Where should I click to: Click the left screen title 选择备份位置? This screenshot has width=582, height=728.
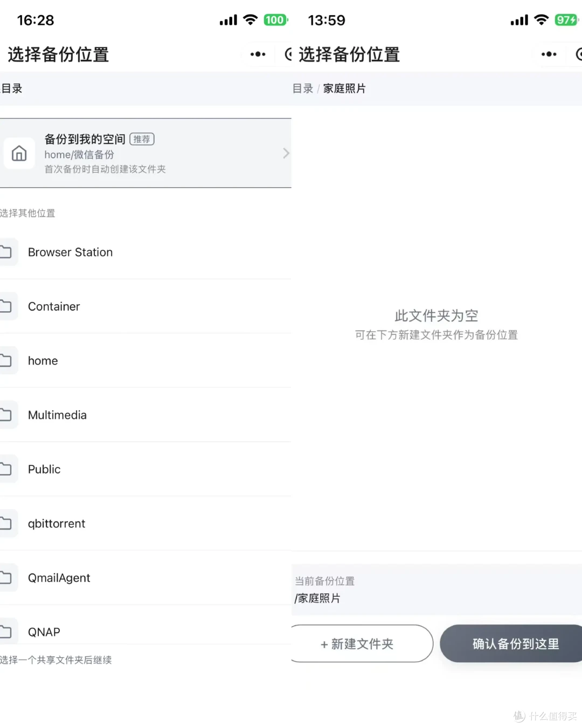point(58,54)
